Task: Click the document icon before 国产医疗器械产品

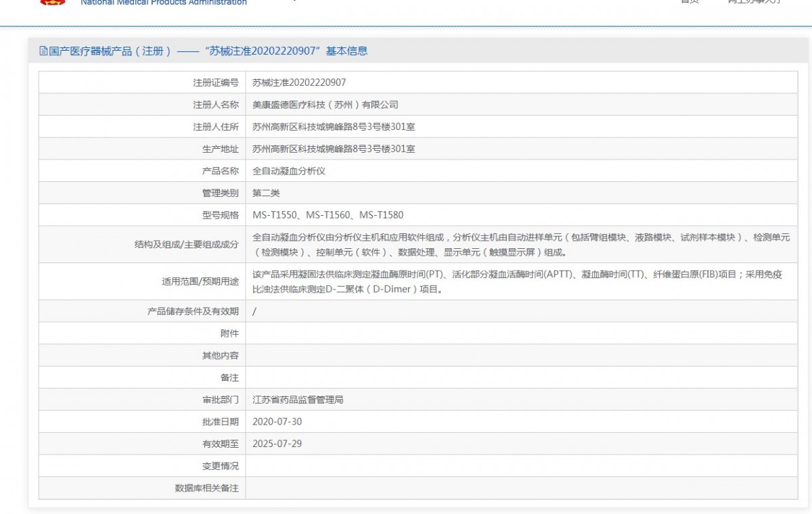Action: pyautogui.click(x=43, y=51)
